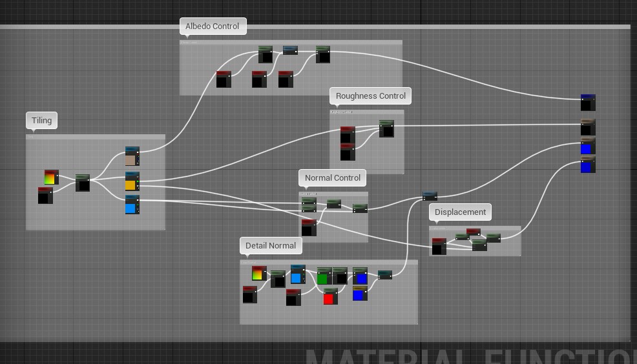The height and width of the screenshot is (364, 637).
Task: Select upper blue output node on right
Action: 588,146
